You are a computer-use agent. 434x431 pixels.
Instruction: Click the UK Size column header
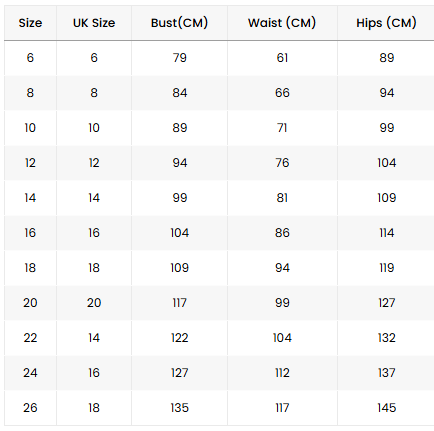(94, 23)
